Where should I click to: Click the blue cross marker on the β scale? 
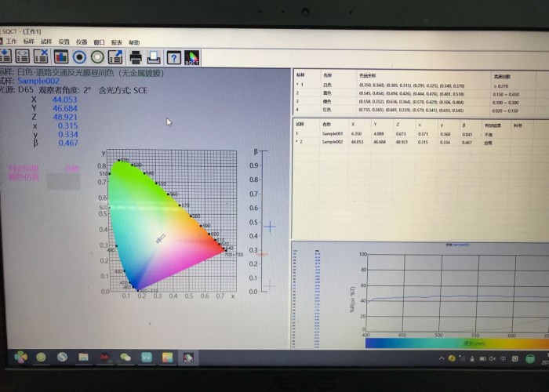270,227
